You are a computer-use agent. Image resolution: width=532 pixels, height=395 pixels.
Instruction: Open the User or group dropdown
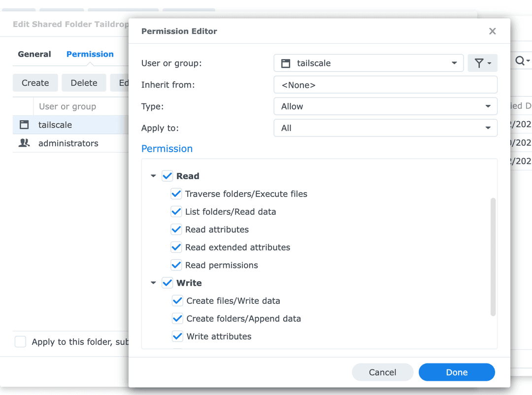[x=453, y=63]
